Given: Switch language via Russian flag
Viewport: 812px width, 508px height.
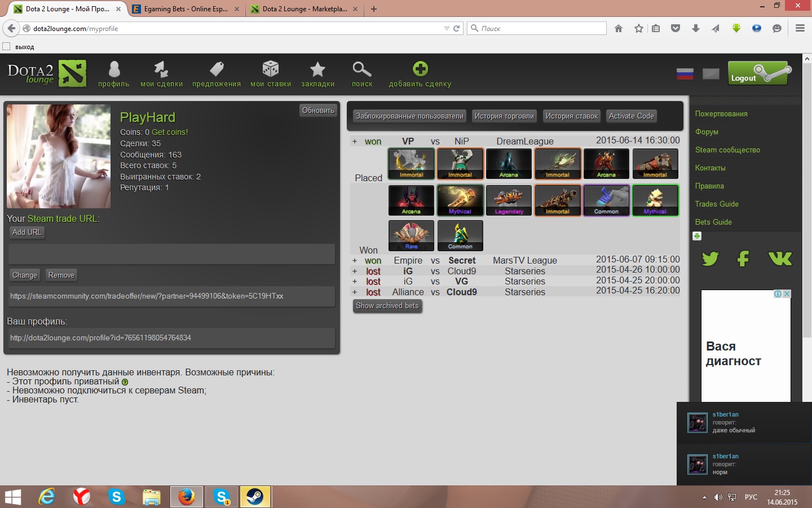Looking at the screenshot, I should point(685,74).
